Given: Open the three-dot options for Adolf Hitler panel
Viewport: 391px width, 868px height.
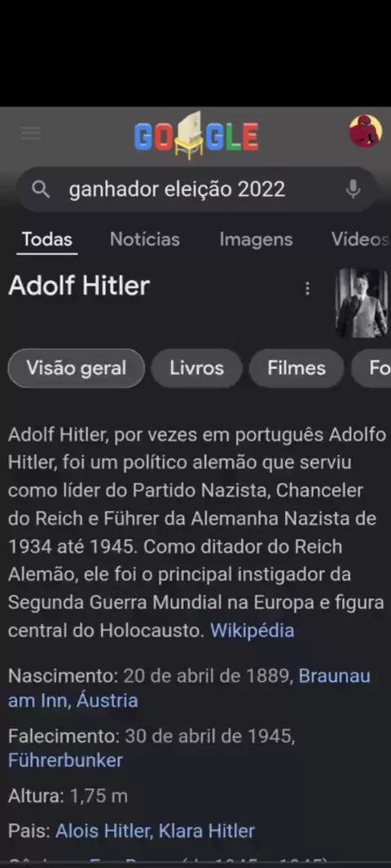Looking at the screenshot, I should pyautogui.click(x=307, y=288).
